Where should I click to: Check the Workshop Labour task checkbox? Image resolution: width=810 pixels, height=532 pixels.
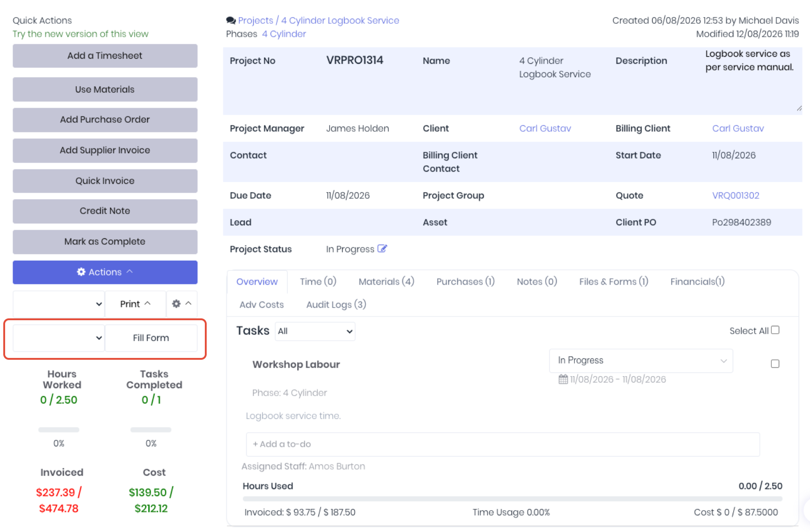pos(775,364)
